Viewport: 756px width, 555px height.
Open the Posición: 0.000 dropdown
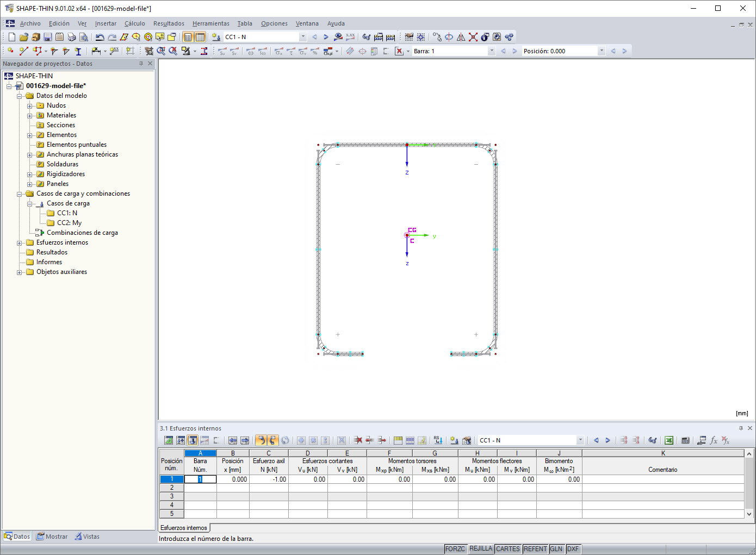pos(601,51)
